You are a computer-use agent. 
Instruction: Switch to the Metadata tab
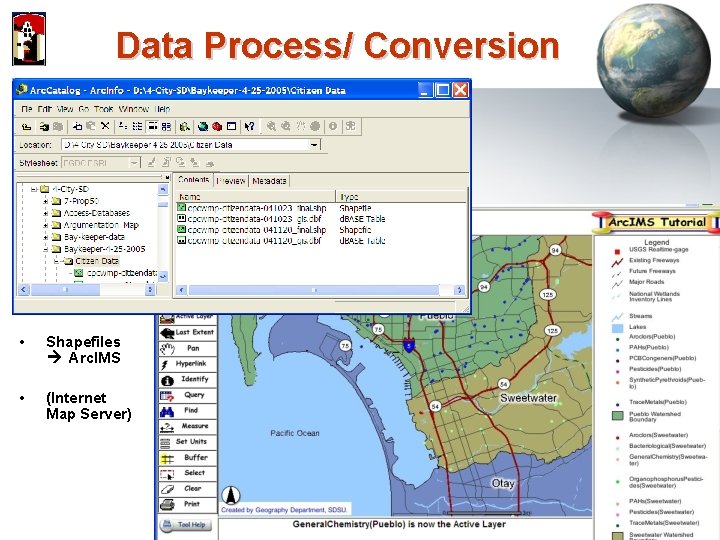269,181
